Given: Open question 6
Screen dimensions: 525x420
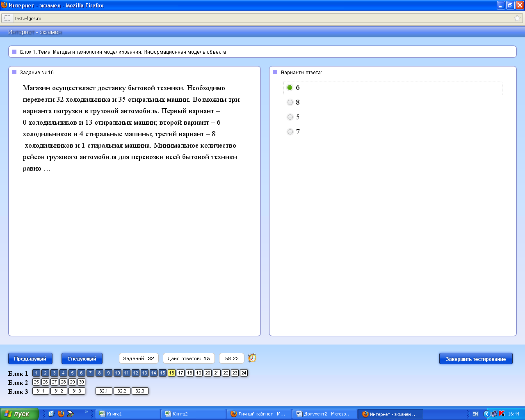Looking at the screenshot, I should tap(81, 373).
